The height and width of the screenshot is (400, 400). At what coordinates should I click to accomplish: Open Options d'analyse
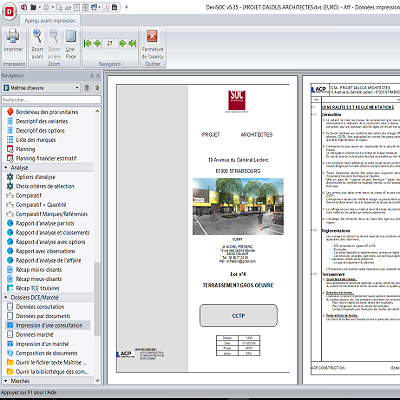[35, 177]
